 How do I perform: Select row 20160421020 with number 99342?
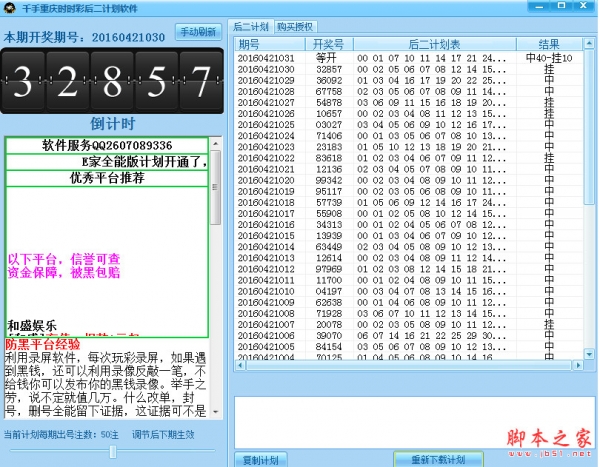pos(409,180)
